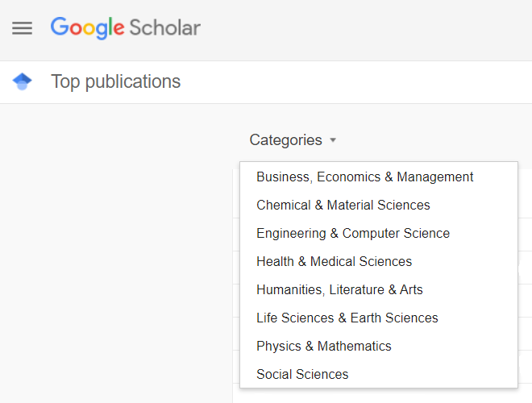Open the hamburger menu icon
Viewport: 532px width, 403px height.
tap(22, 28)
